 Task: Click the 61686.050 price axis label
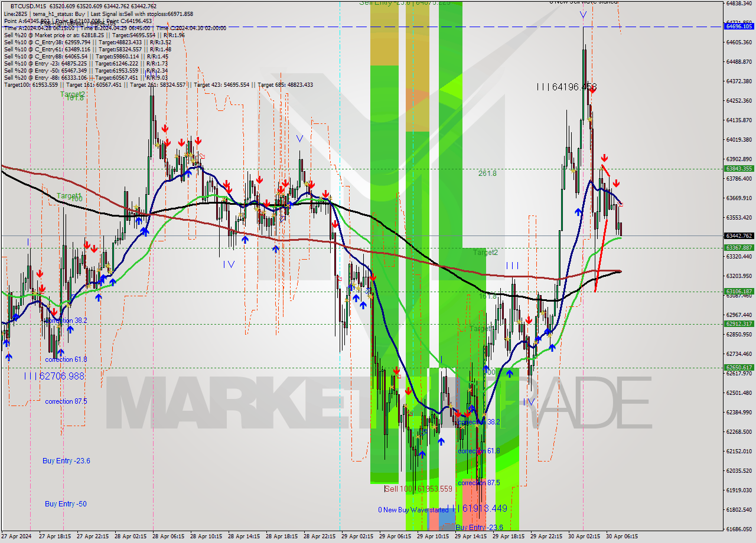pyautogui.click(x=739, y=529)
